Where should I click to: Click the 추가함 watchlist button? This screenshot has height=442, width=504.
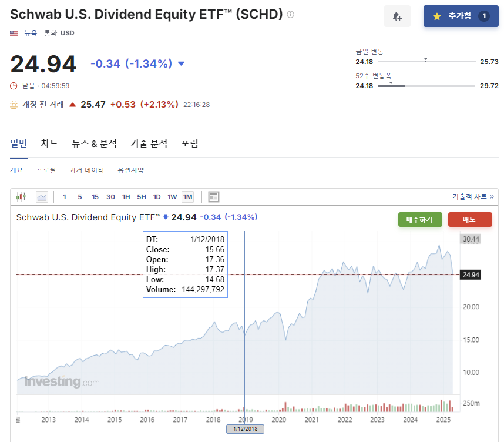pyautogui.click(x=461, y=16)
